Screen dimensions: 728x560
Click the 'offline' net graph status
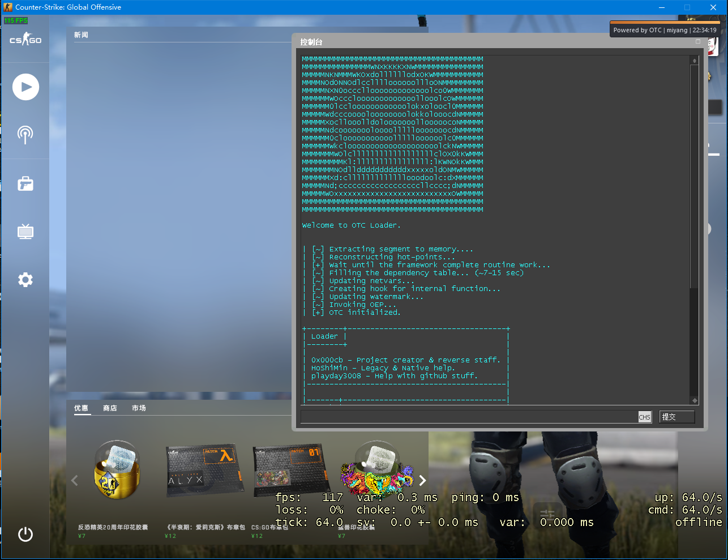699,522
